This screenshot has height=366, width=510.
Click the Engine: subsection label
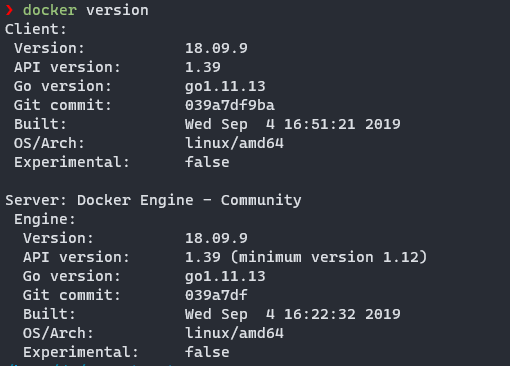45,219
